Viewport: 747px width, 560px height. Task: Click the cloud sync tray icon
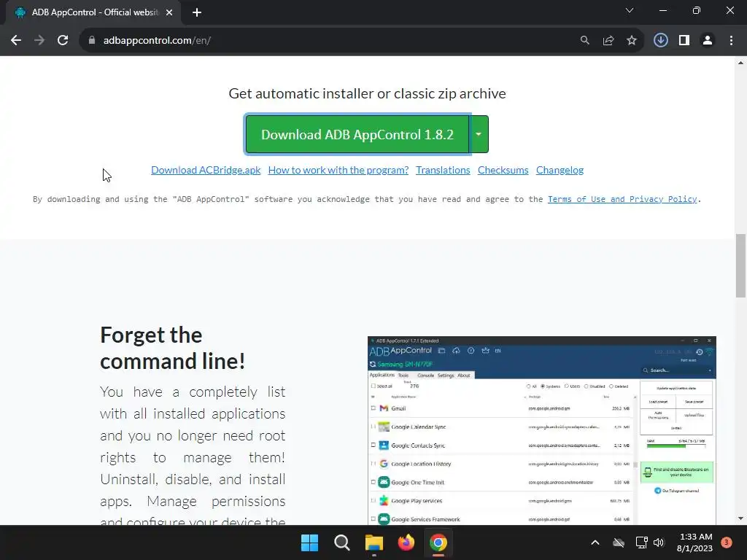click(619, 542)
